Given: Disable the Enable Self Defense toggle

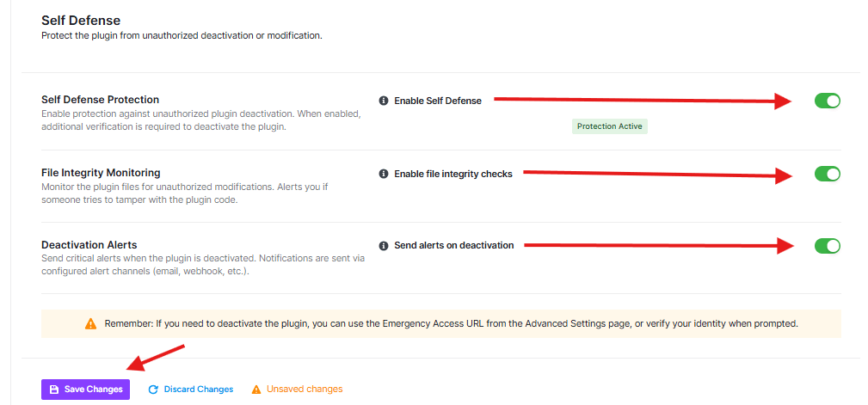Looking at the screenshot, I should tap(827, 101).
